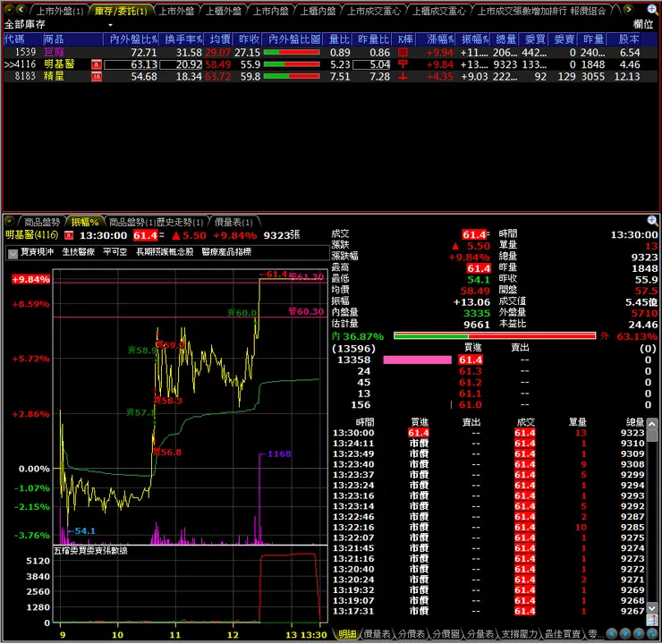Select the 精星 stock row
The width and height of the screenshot is (662, 644).
(x=329, y=76)
